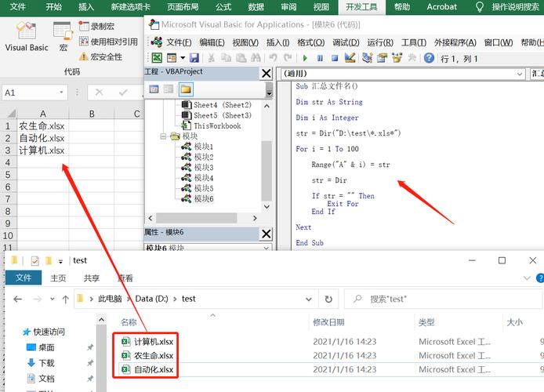This screenshot has height=392, width=544.
Task: Collapse the 模块 folder in project tree
Action: (x=163, y=136)
